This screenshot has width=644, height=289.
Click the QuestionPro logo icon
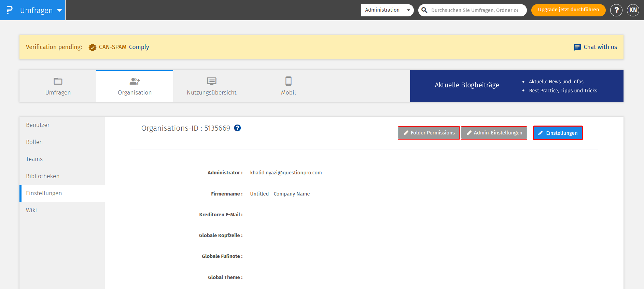click(x=10, y=10)
